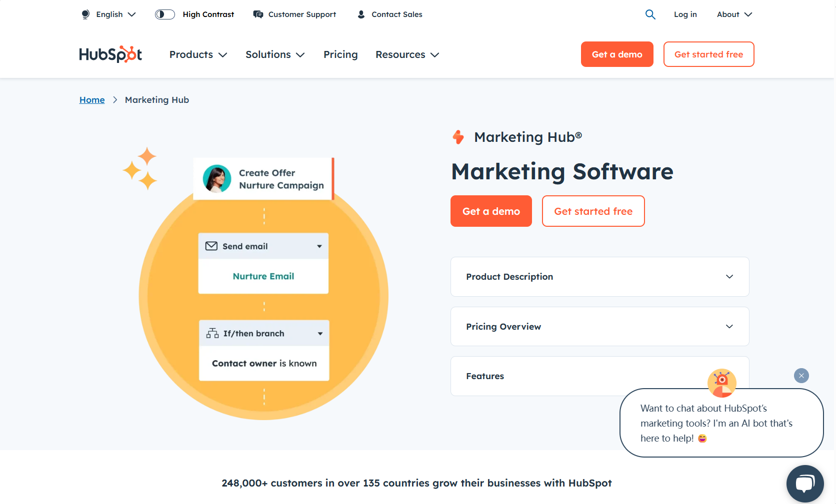Click header Get started free button

tap(708, 54)
